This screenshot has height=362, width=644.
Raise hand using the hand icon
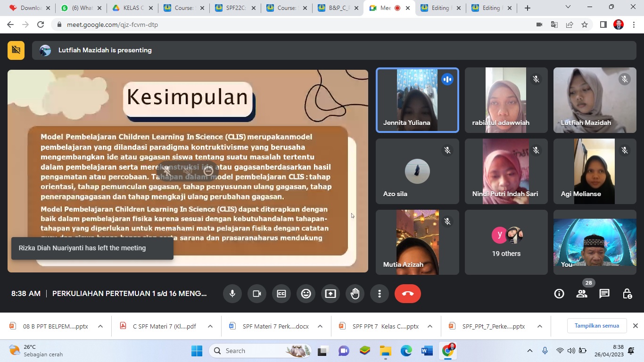click(x=355, y=294)
